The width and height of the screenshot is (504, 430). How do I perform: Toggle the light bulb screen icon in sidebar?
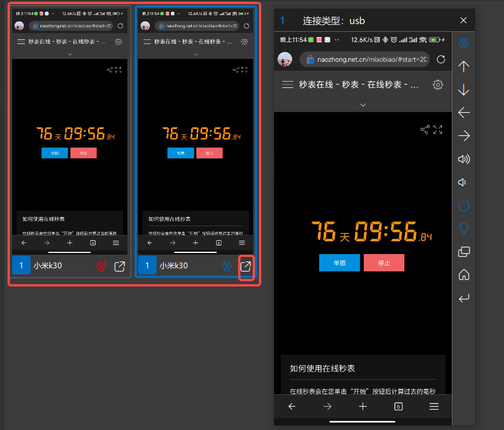(463, 229)
